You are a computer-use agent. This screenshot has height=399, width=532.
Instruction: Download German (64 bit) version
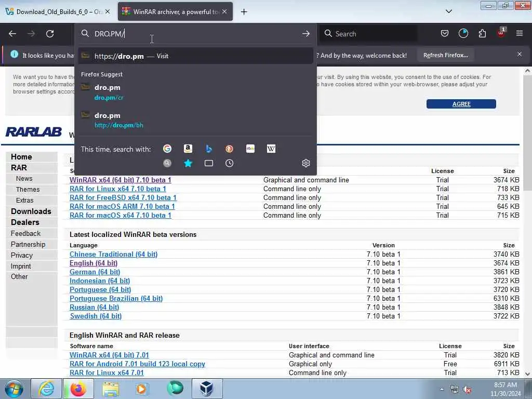click(x=95, y=272)
